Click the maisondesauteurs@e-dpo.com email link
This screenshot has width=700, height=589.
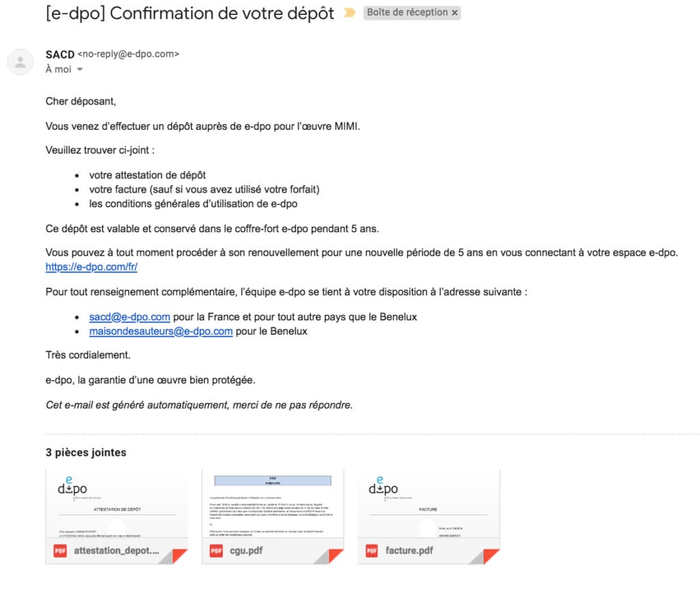161,331
